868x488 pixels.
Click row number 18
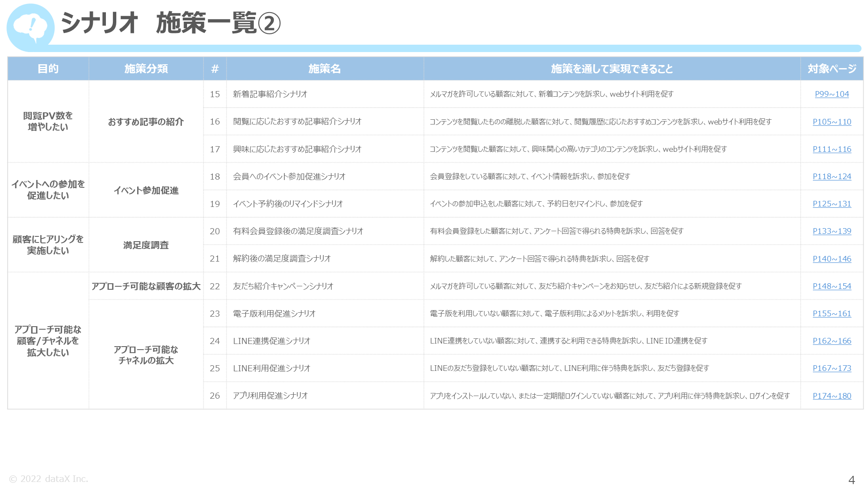pyautogui.click(x=215, y=177)
